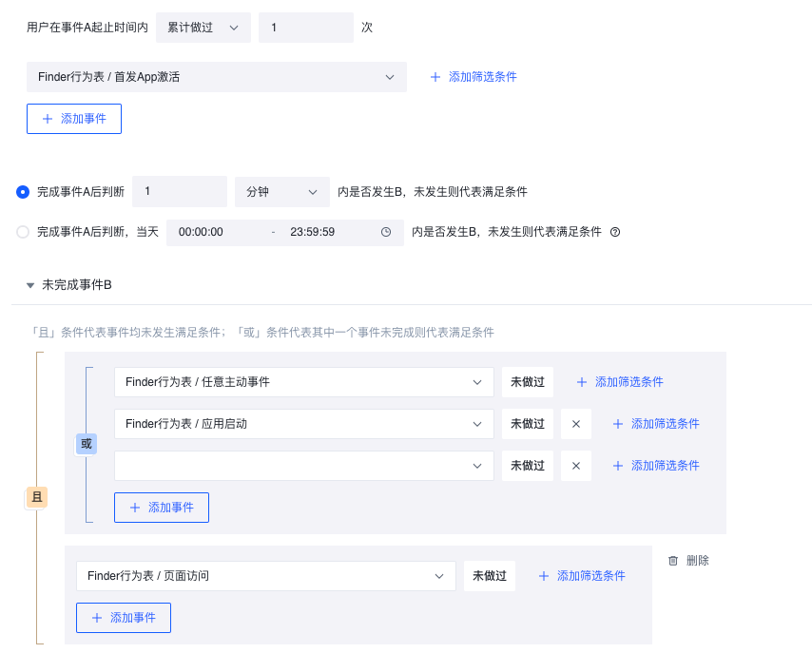Toggle the 且 logic operator badge
Screen dimensions: 812x653
[x=37, y=497]
